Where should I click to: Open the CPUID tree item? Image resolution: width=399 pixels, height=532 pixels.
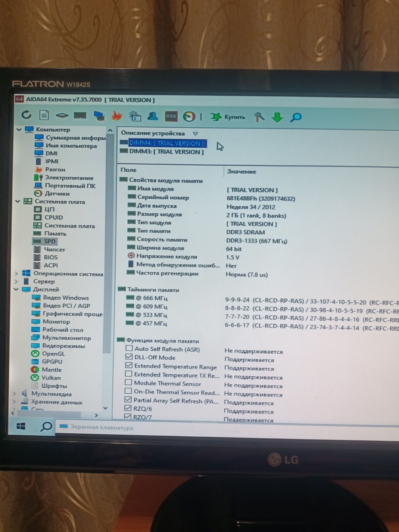48,217
